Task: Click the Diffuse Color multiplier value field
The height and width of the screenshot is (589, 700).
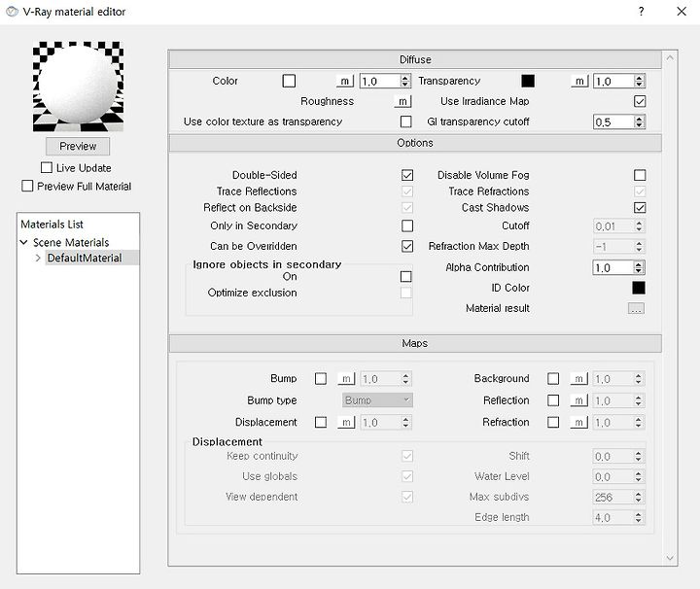Action: coord(380,82)
